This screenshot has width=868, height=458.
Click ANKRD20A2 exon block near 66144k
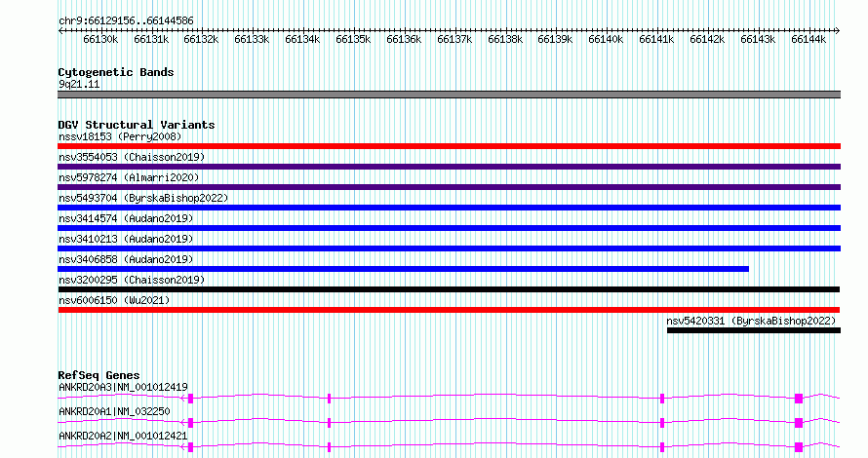pyautogui.click(x=799, y=447)
